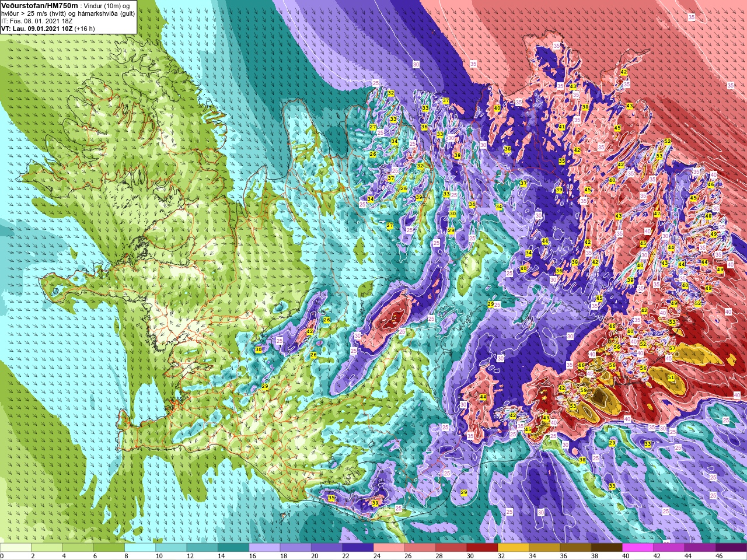The width and height of the screenshot is (747, 560).
Task: Select the 38–40 m/s dark brown legend swatch
Action: pos(607,548)
